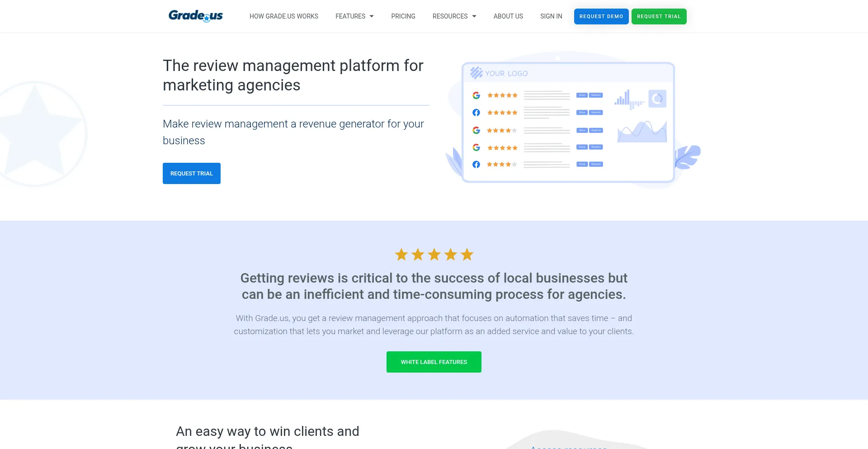Click the large faded star circle graphic
The image size is (868, 449).
(x=35, y=134)
